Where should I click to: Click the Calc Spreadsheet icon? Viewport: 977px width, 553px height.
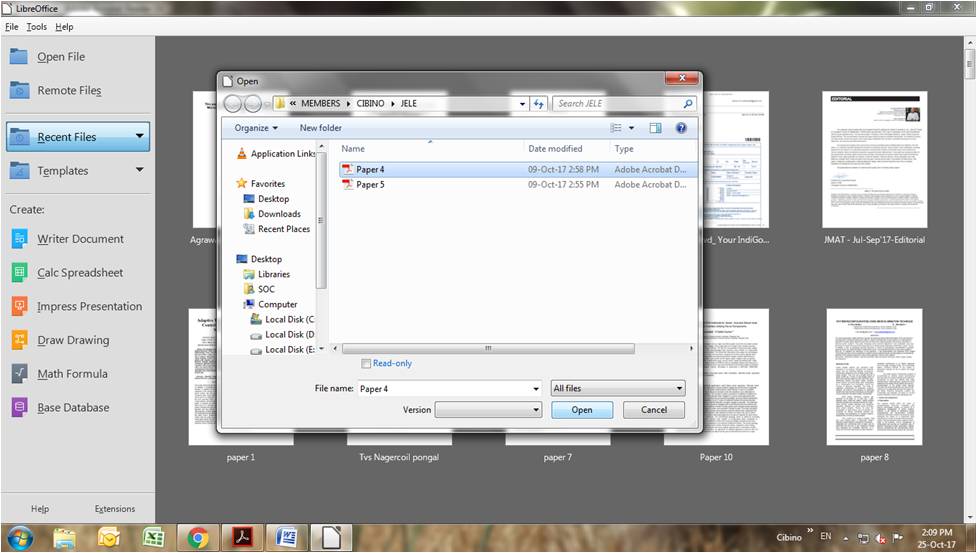pyautogui.click(x=19, y=272)
